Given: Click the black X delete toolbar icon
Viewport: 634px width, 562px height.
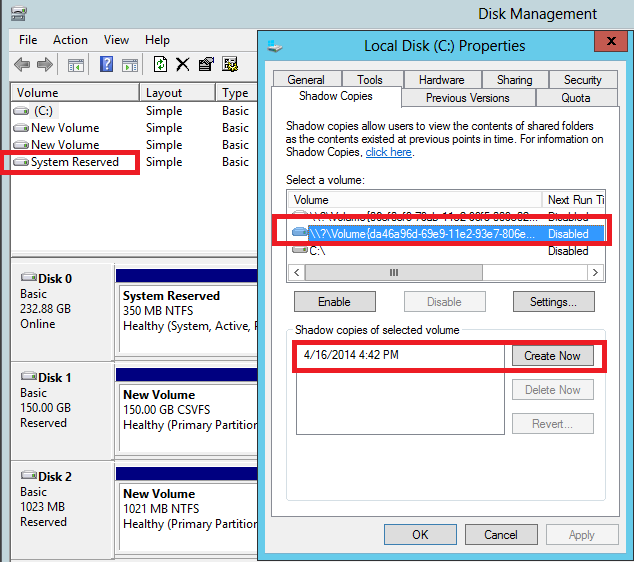Looking at the screenshot, I should pos(183,65).
